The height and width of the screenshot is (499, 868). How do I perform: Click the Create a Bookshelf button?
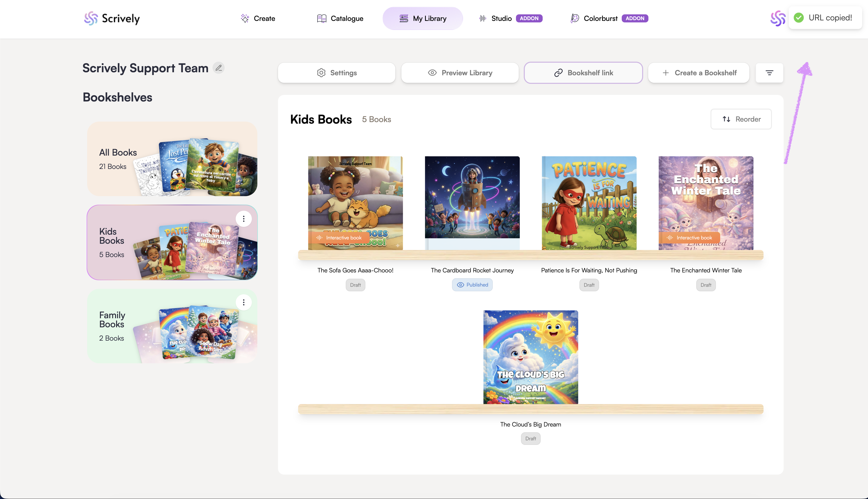click(x=699, y=73)
